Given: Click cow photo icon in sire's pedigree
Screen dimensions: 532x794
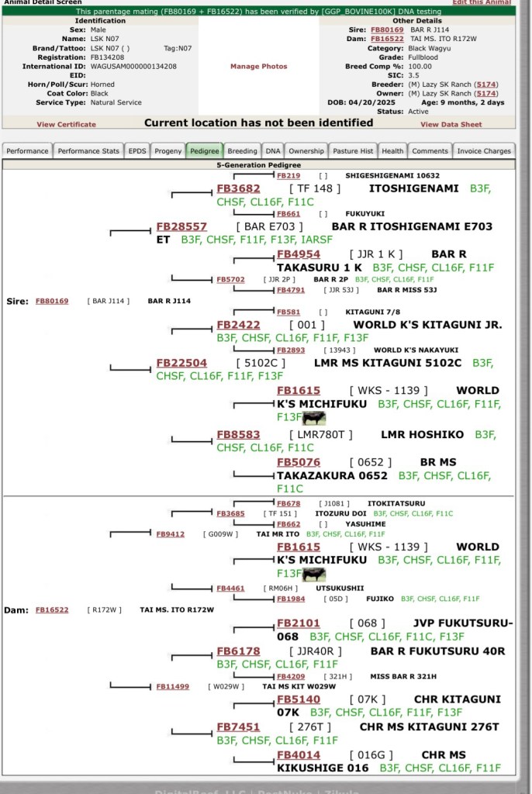Looking at the screenshot, I should 314,418.
